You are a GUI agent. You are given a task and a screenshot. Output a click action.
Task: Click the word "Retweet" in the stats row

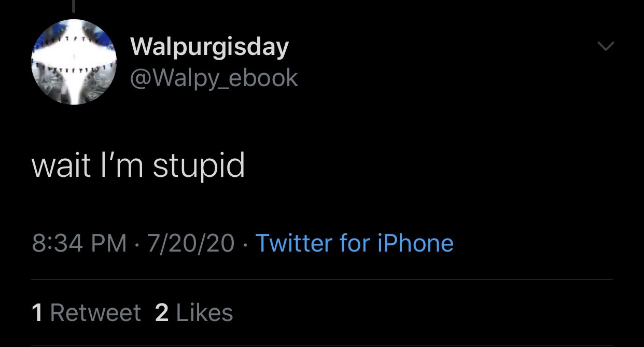[96, 313]
